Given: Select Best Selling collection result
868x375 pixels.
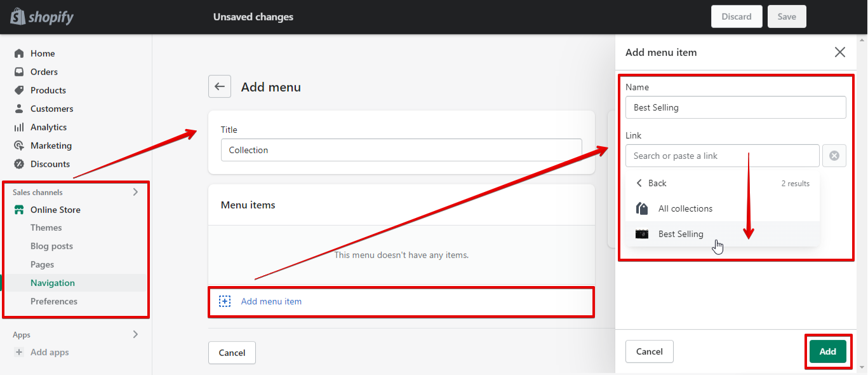Looking at the screenshot, I should [x=681, y=234].
